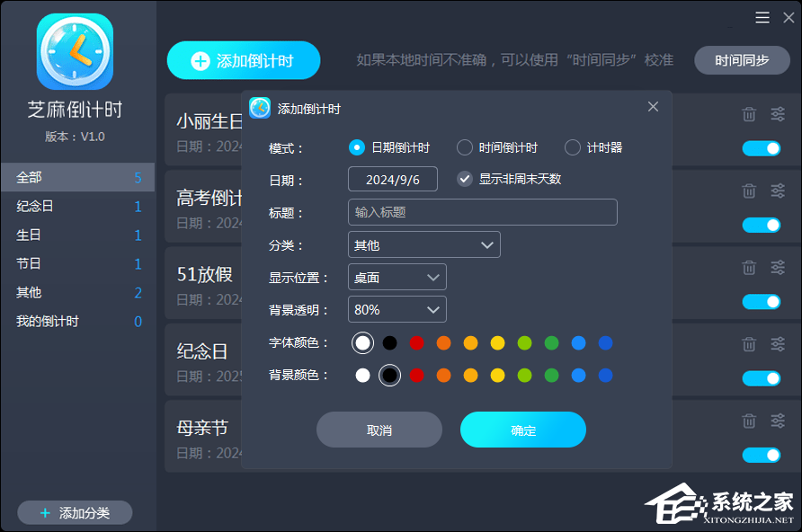Open settings for the 高考倒计时 entry
802x532 pixels.
pyautogui.click(x=777, y=191)
